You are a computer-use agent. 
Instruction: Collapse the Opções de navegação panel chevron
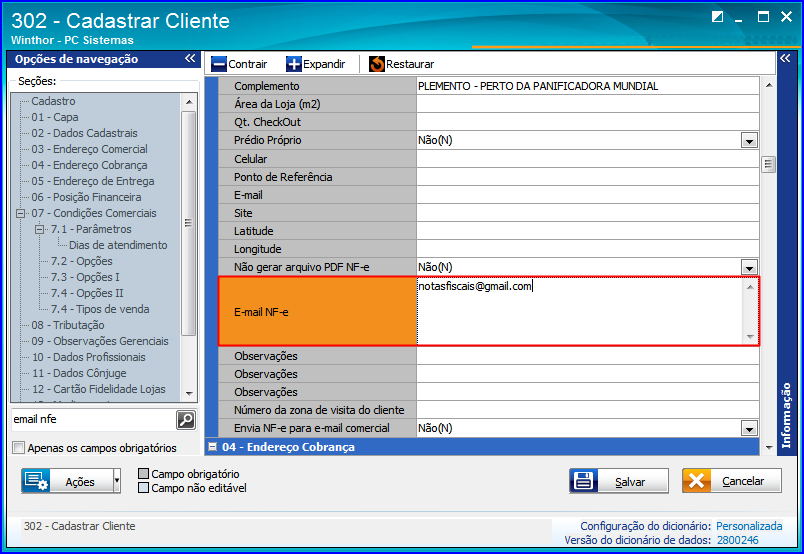coord(190,58)
